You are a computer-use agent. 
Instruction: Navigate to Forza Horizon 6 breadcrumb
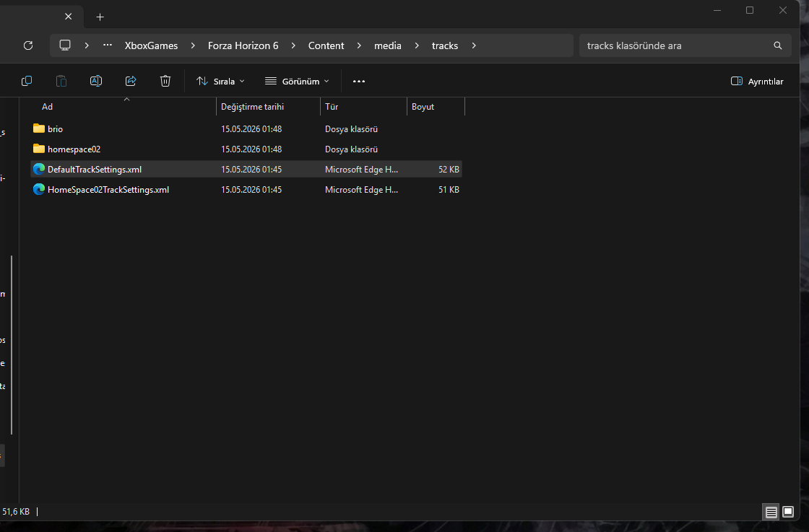243,45
